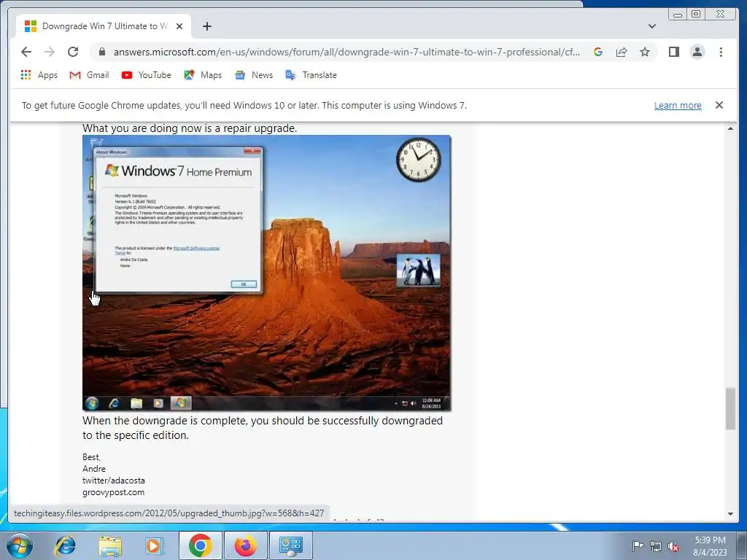The width and height of the screenshot is (747, 560).
Task: Click the text "twitter/adacosta"
Action: 113,481
